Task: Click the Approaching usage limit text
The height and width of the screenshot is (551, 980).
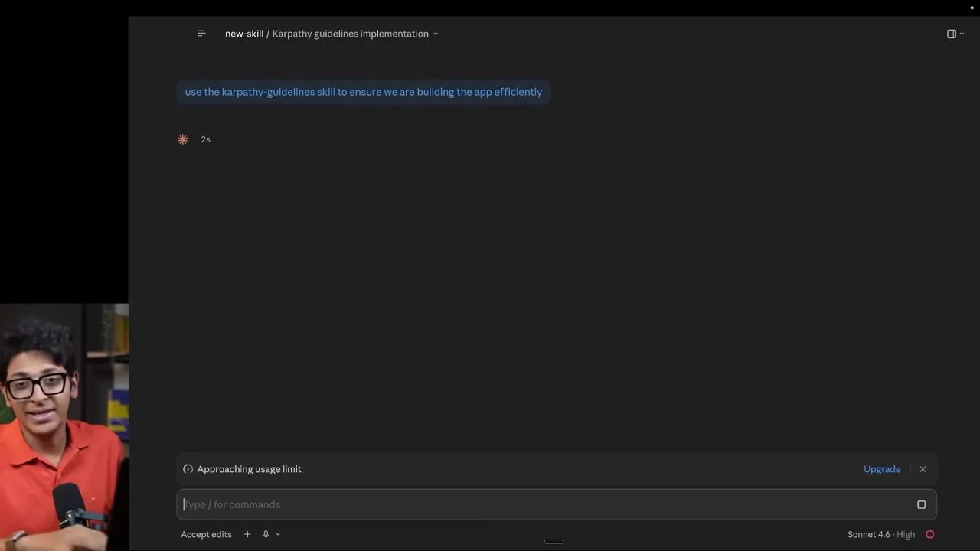Action: (x=249, y=469)
